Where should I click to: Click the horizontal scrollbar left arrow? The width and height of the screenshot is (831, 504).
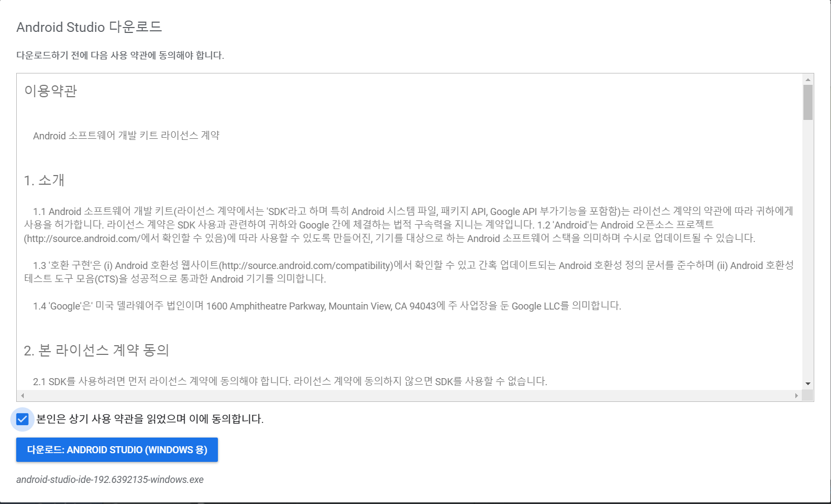click(22, 395)
